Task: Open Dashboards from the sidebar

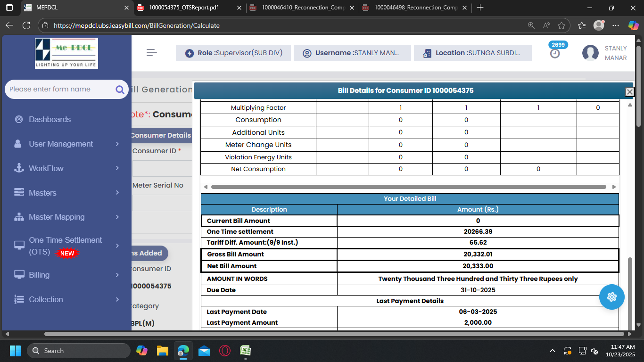Action: coord(50,119)
